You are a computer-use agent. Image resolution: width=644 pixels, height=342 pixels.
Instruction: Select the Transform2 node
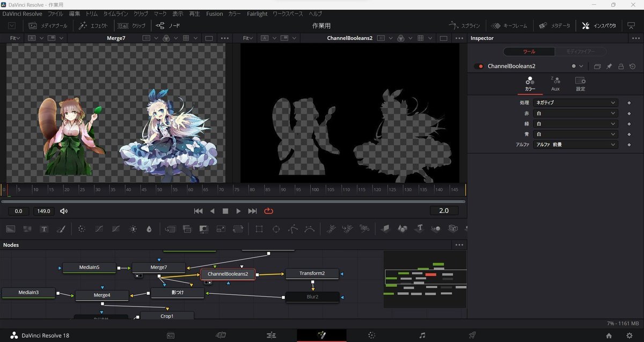pos(312,273)
